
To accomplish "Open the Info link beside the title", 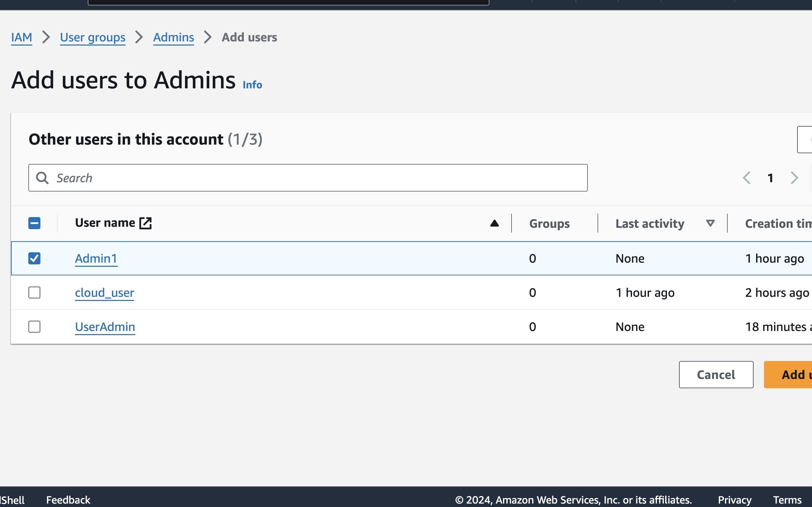I will [x=252, y=85].
